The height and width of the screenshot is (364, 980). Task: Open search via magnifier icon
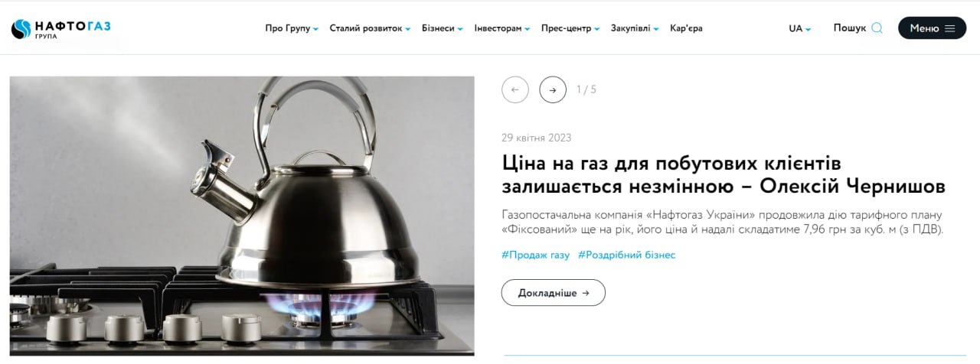[877, 28]
